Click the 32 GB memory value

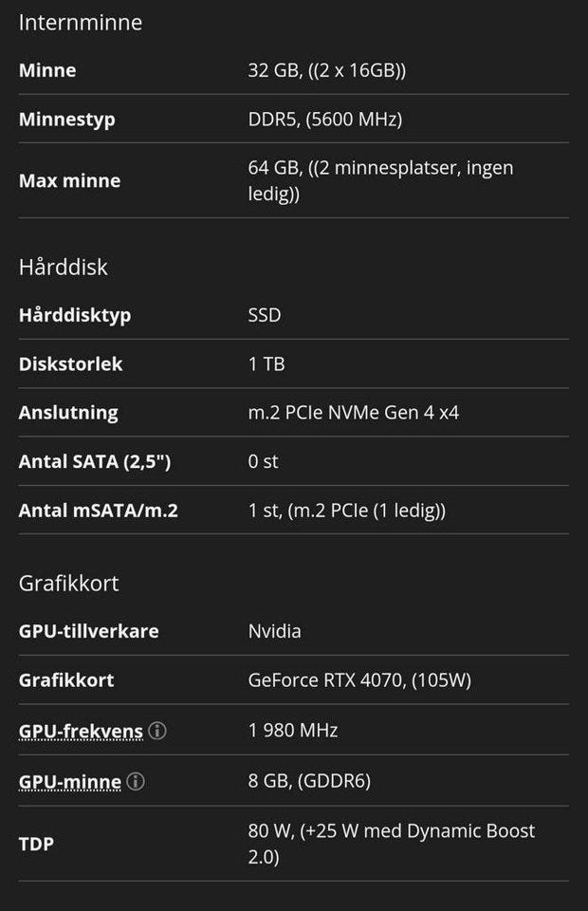[327, 70]
